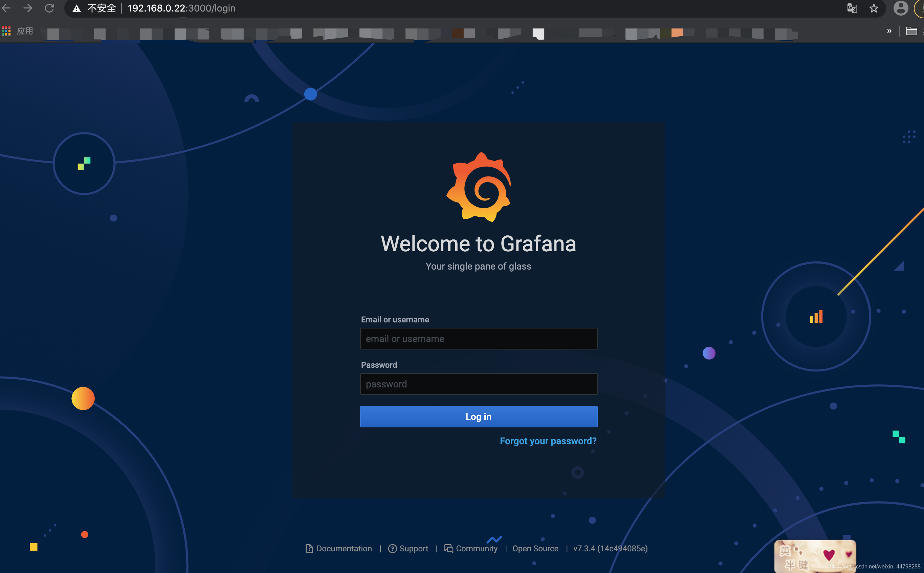924x573 pixels.
Task: Click the browser back arrow
Action: (x=6, y=8)
